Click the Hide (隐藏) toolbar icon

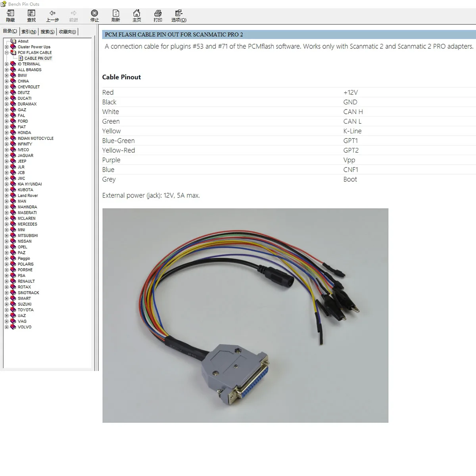tap(10, 16)
